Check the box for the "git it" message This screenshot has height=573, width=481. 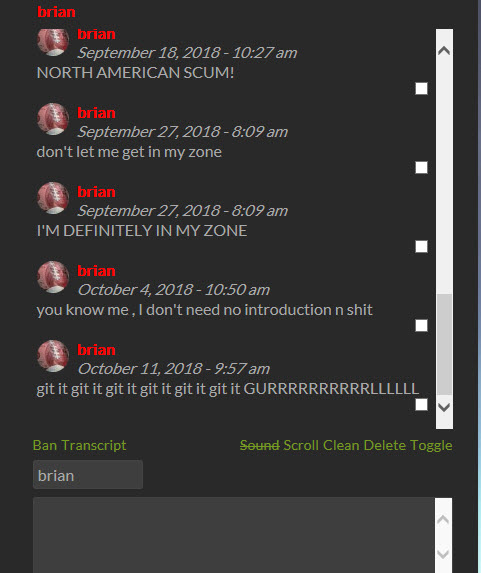[x=421, y=404]
